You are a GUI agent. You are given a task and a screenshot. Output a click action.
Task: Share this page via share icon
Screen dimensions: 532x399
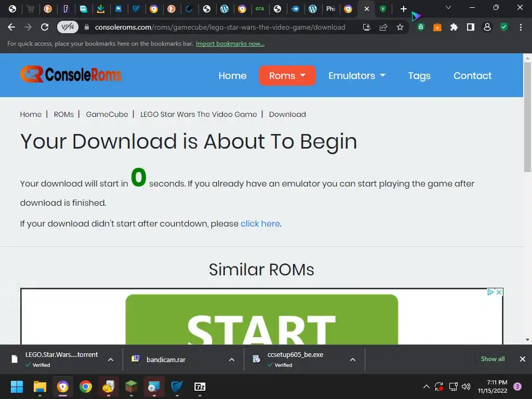(383, 27)
